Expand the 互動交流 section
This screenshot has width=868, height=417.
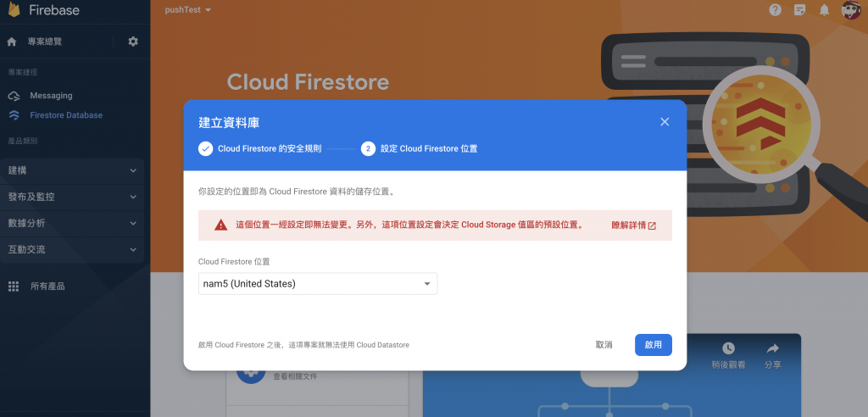72,250
